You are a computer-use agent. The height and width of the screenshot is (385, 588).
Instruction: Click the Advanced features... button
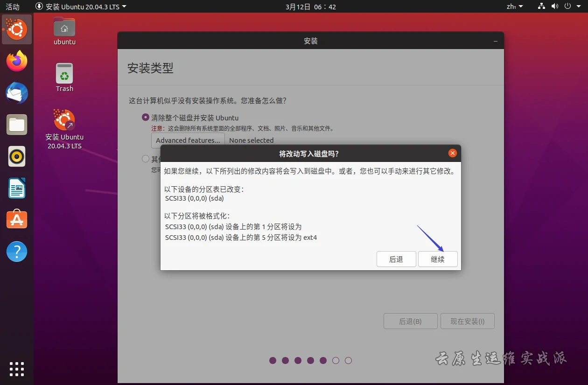[x=188, y=140]
